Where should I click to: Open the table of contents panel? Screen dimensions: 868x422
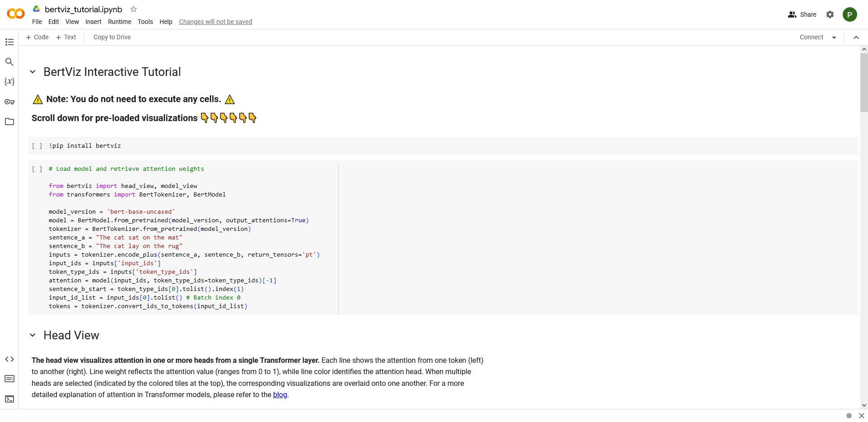click(9, 42)
